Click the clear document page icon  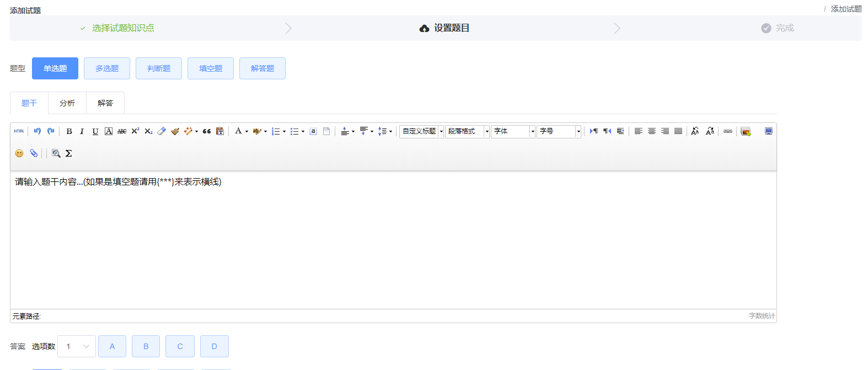(326, 131)
